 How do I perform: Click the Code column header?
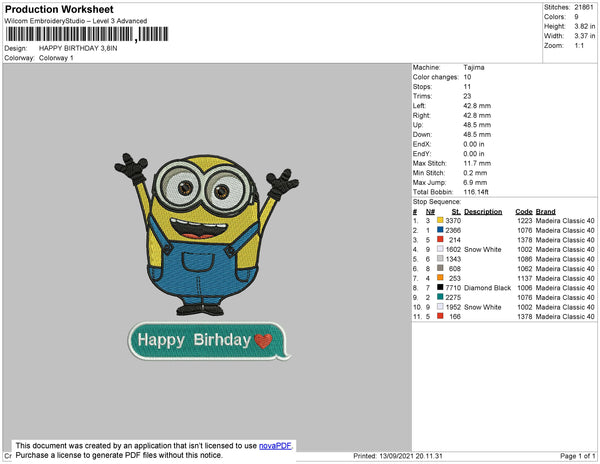tap(523, 212)
